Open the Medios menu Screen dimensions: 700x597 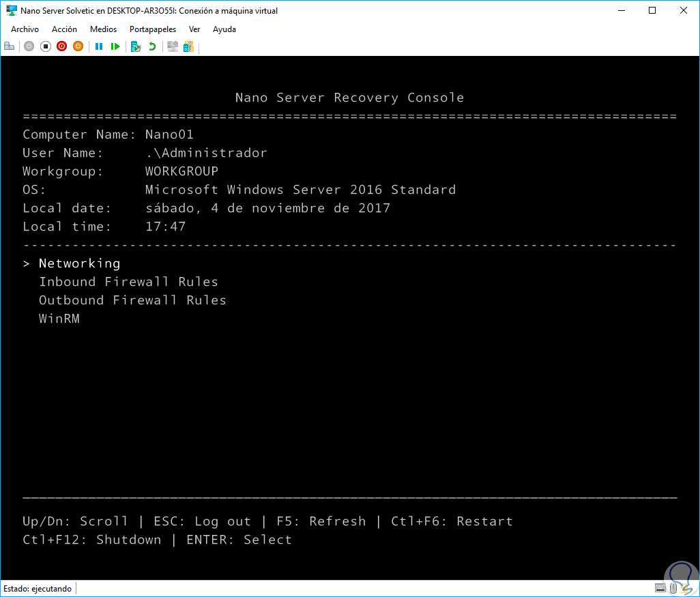tap(103, 29)
